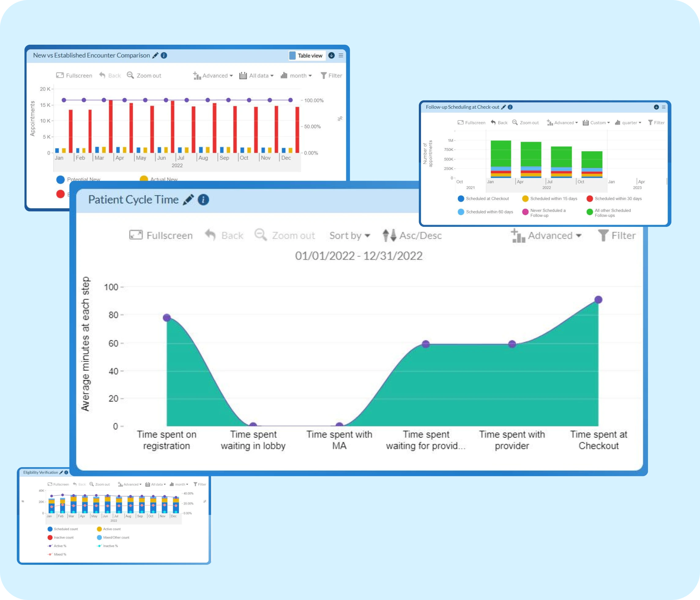Image resolution: width=700 pixels, height=600 pixels.
Task: Open Advanced dropdown in New vs Established panel
Action: pyautogui.click(x=213, y=75)
